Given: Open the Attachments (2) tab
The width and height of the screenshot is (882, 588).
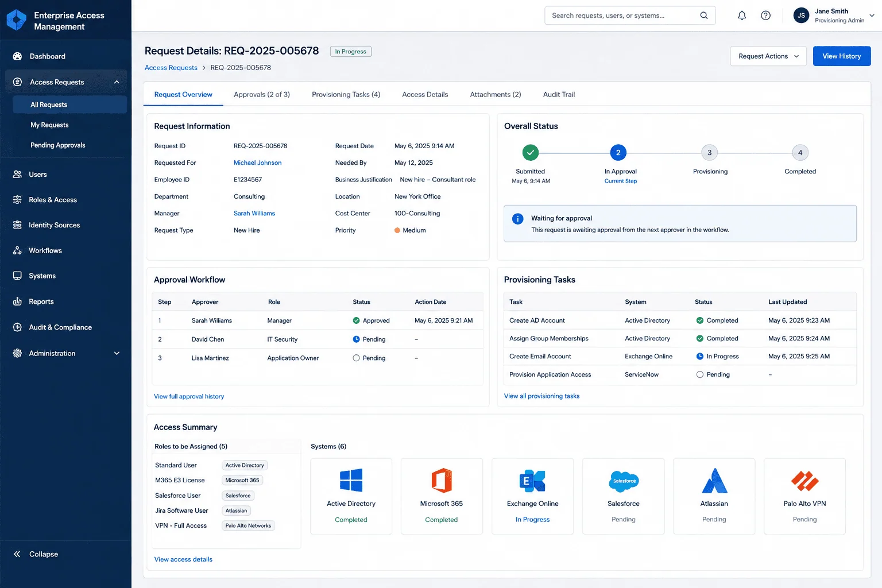Looking at the screenshot, I should (496, 94).
